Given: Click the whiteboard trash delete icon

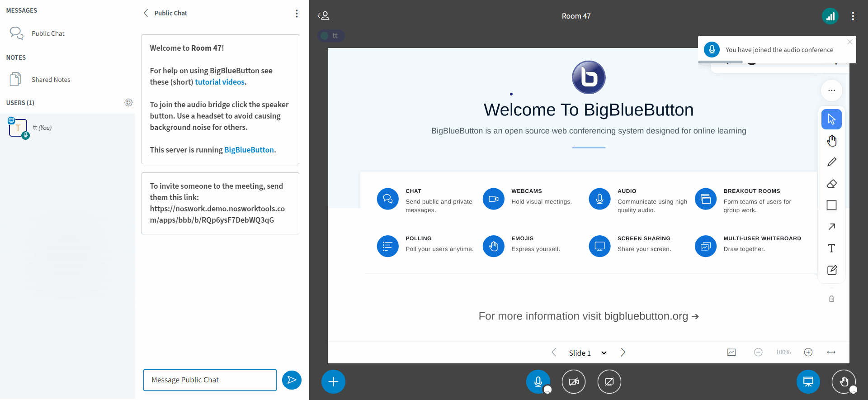Looking at the screenshot, I should pos(831,299).
